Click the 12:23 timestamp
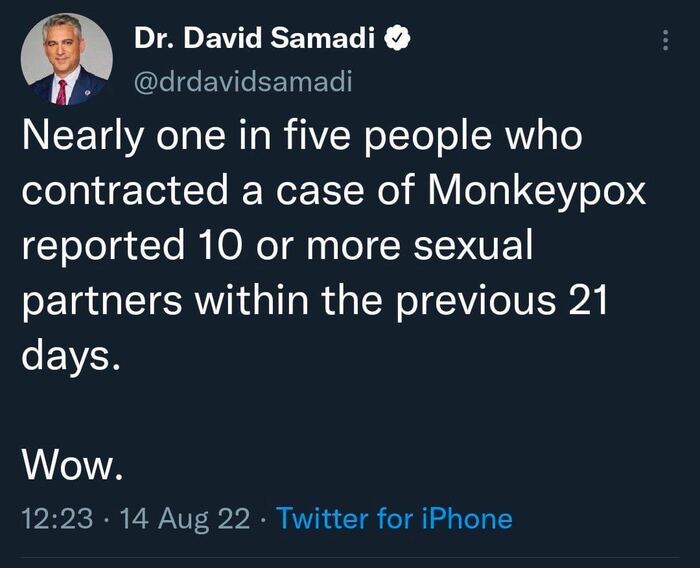The width and height of the screenshot is (700, 568). [x=58, y=519]
